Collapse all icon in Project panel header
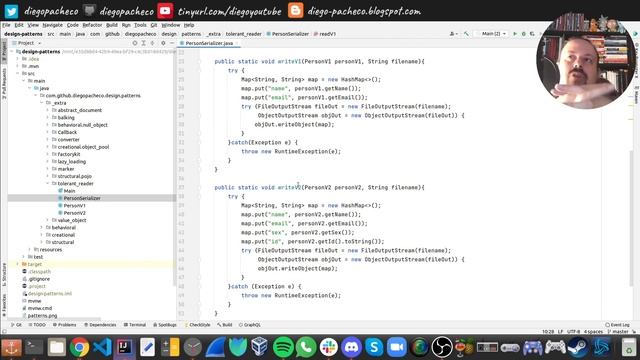 [x=153, y=43]
